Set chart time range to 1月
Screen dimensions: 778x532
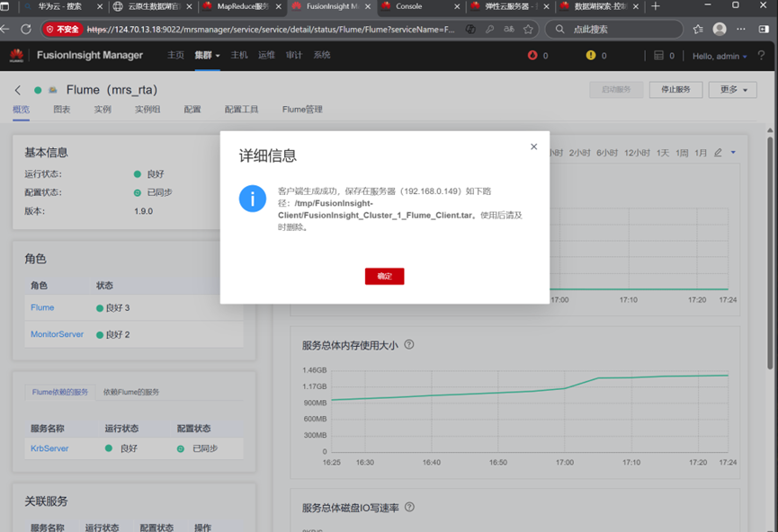701,153
